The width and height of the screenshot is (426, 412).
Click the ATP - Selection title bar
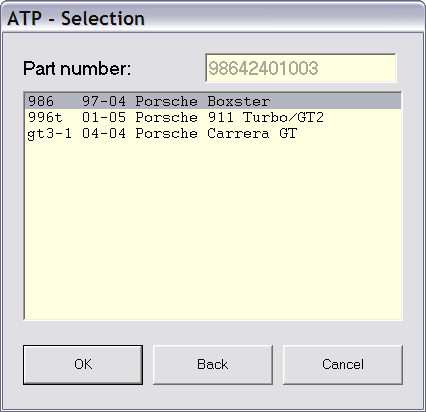tap(213, 18)
